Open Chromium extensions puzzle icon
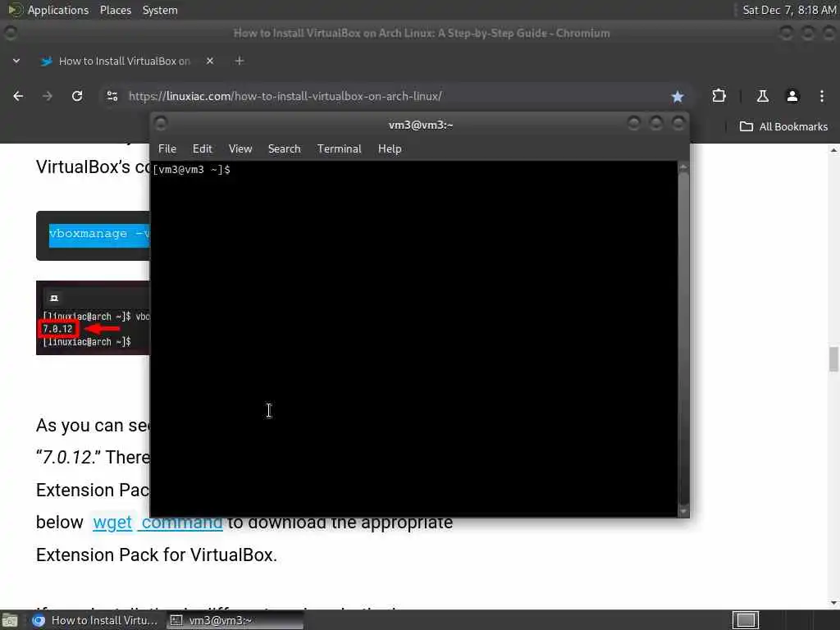Screen dimensions: 840x630 [x=719, y=96]
